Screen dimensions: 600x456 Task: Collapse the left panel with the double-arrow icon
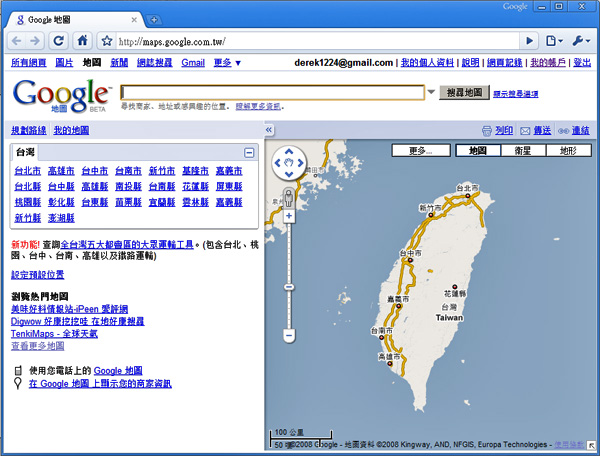tap(269, 130)
